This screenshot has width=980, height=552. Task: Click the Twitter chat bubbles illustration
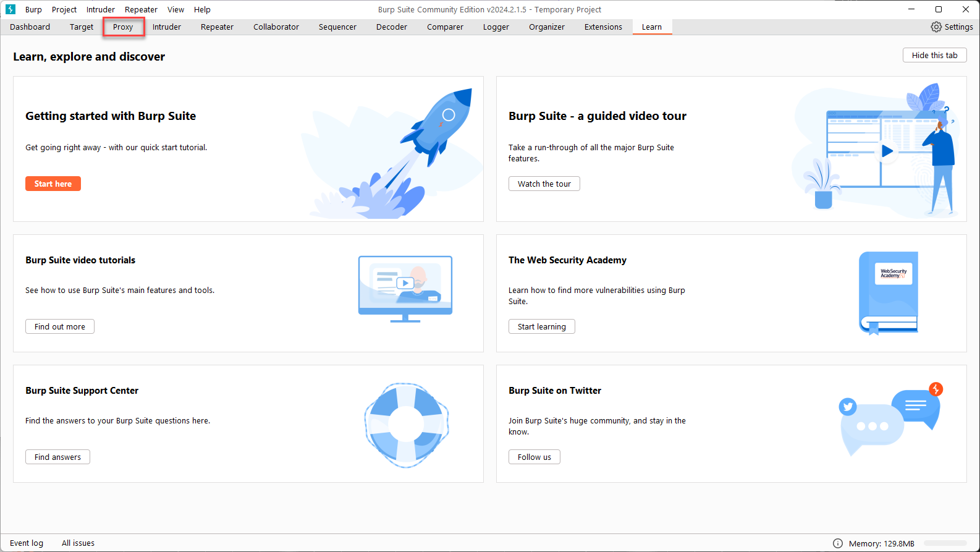click(x=890, y=422)
